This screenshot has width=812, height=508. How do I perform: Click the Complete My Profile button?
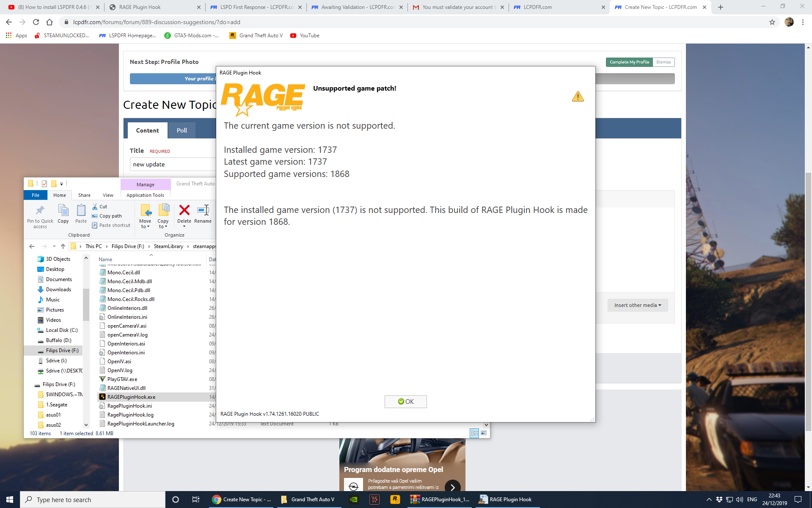[x=629, y=62]
